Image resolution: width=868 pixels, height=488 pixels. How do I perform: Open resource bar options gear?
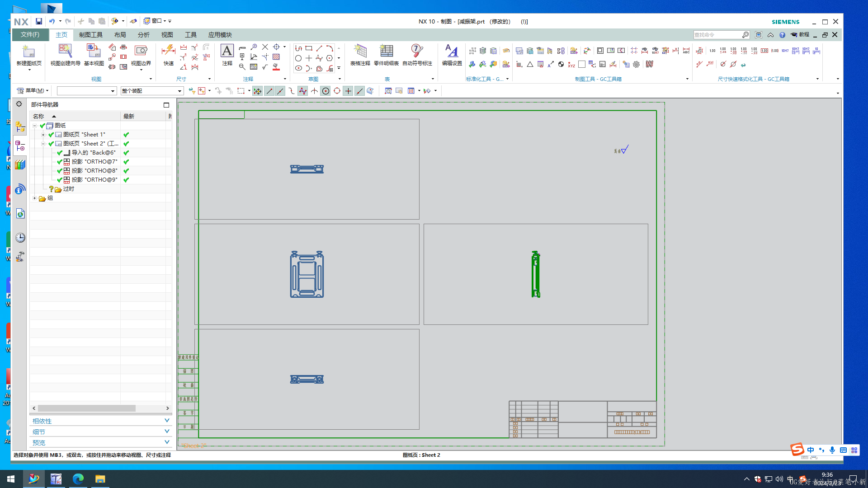[x=19, y=104]
